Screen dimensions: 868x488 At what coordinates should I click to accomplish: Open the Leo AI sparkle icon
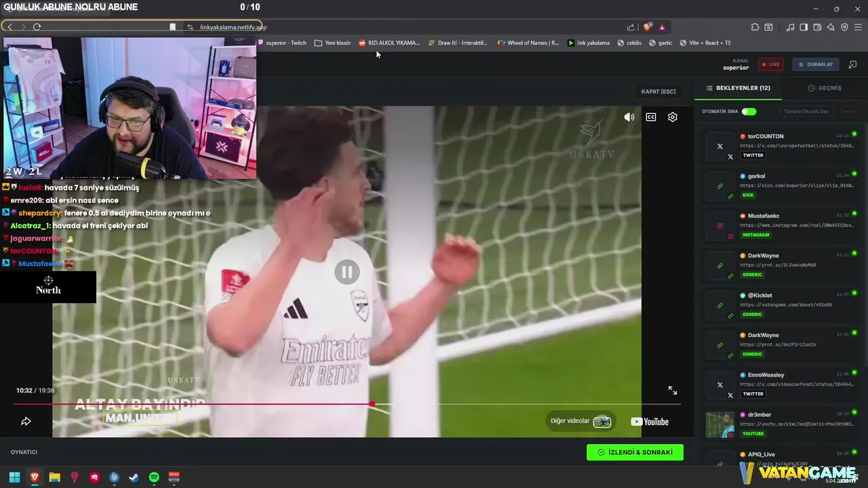(831, 27)
